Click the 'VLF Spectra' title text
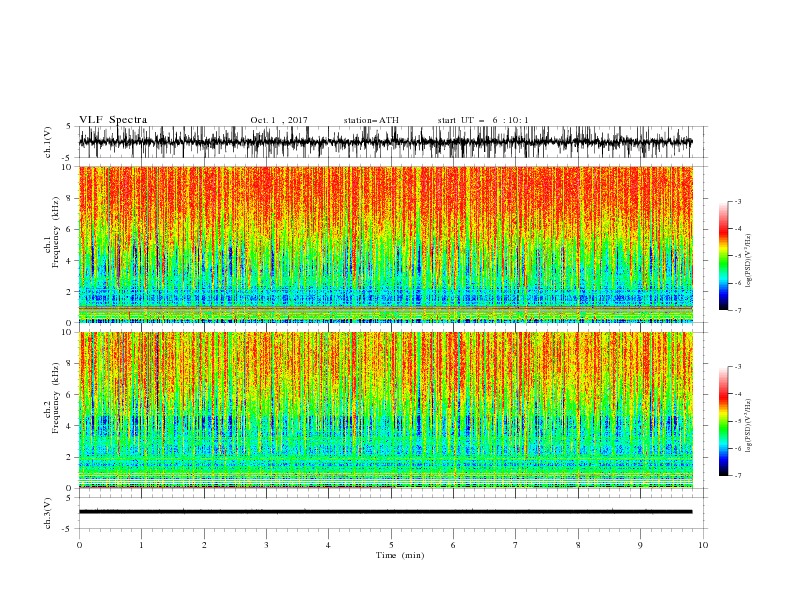 pyautogui.click(x=113, y=120)
